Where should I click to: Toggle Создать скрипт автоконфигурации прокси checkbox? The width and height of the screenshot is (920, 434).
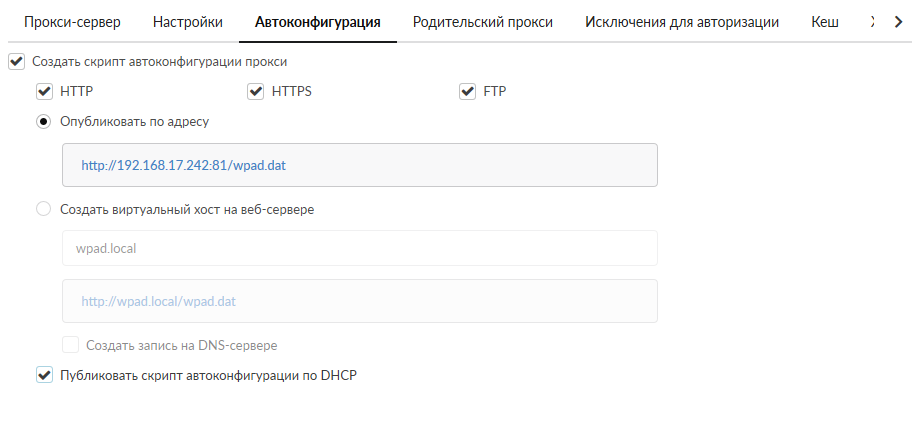[x=15, y=62]
